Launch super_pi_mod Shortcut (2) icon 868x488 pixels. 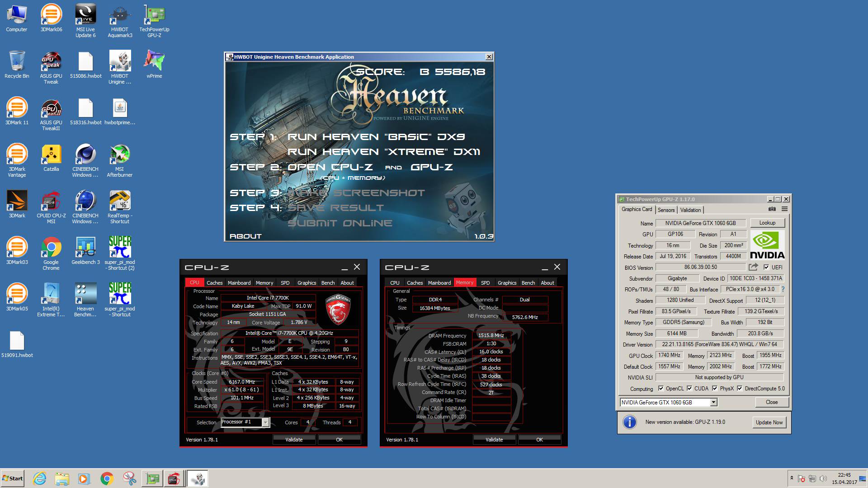point(120,253)
